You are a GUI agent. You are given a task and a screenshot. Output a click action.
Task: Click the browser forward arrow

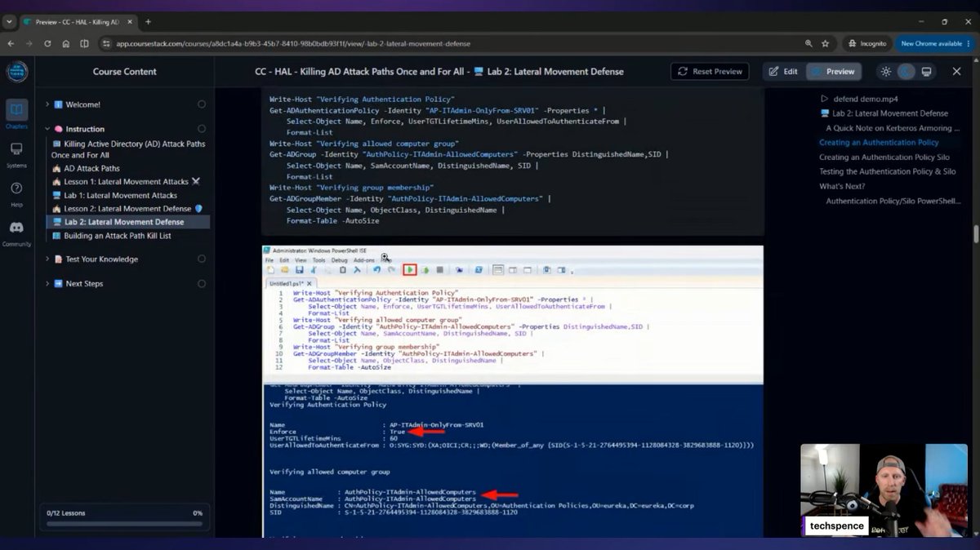click(29, 43)
